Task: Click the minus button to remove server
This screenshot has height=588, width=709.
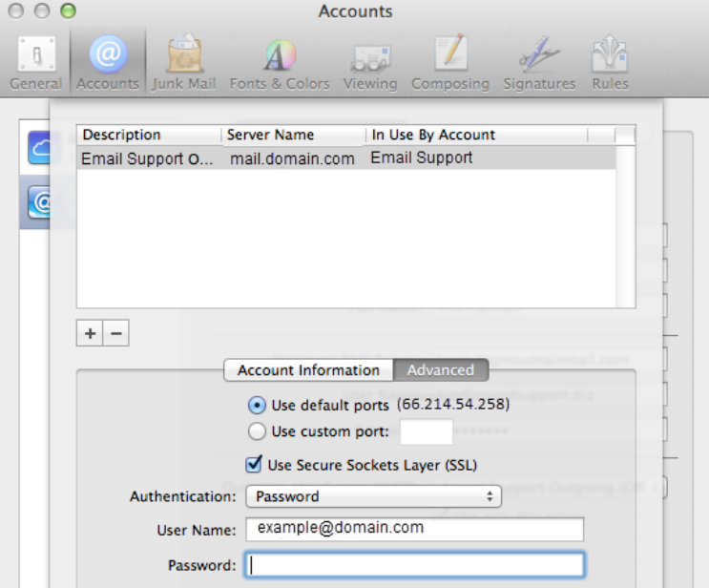Action: [115, 333]
